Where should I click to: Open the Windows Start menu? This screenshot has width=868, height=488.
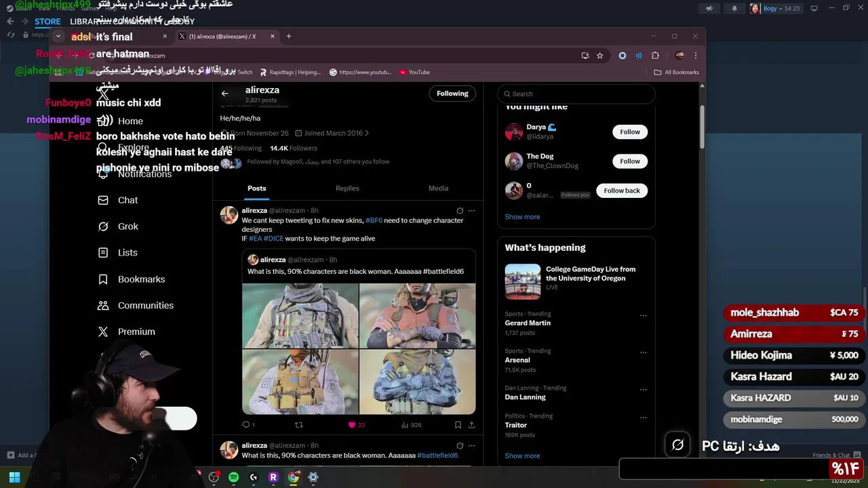tap(14, 477)
